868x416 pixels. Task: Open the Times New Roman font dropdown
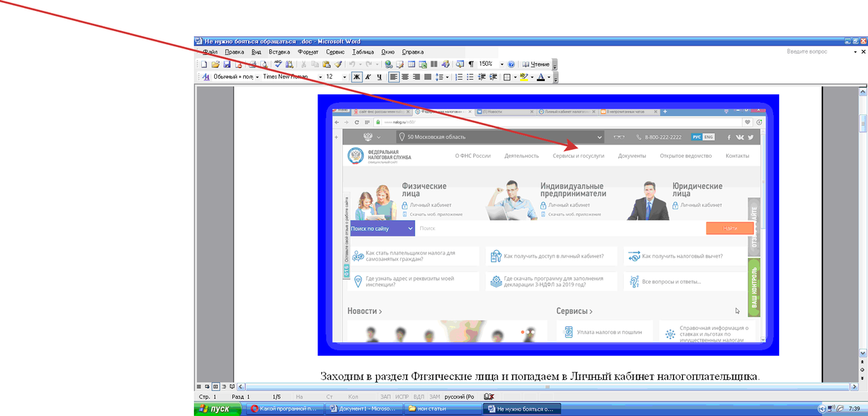point(319,77)
